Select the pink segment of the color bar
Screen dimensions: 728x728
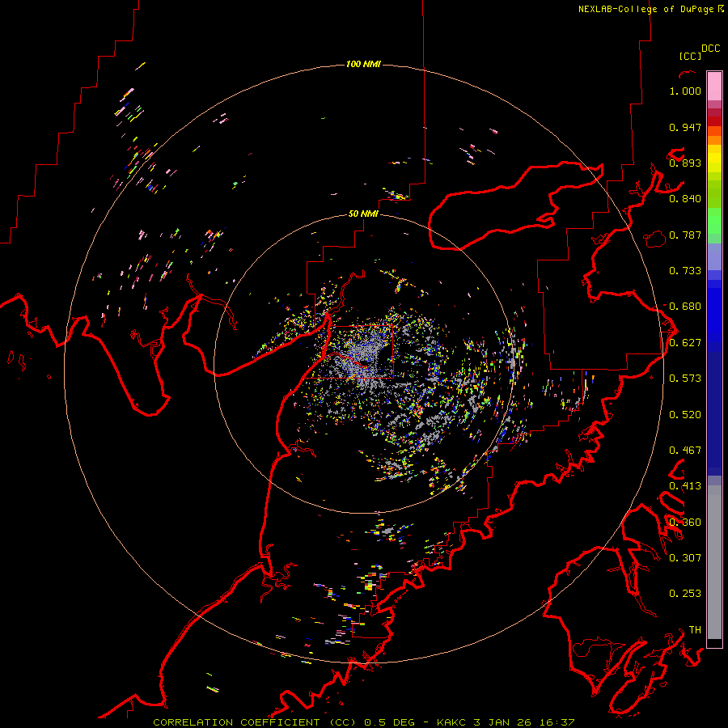[714, 87]
